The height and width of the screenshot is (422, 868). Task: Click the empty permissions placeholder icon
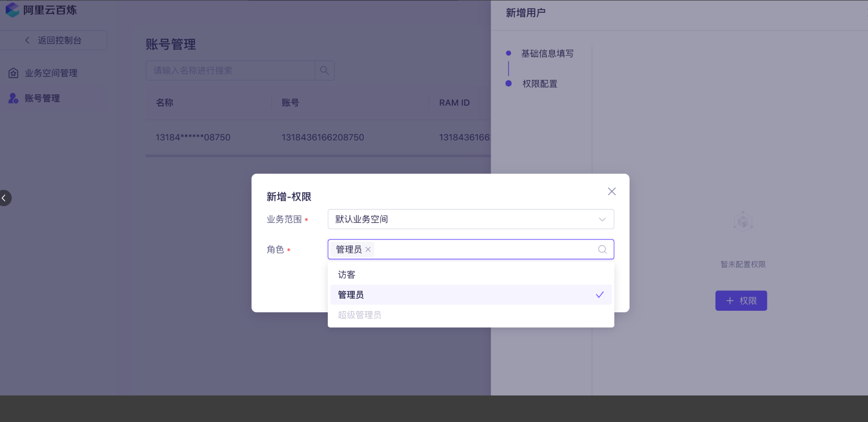(743, 221)
